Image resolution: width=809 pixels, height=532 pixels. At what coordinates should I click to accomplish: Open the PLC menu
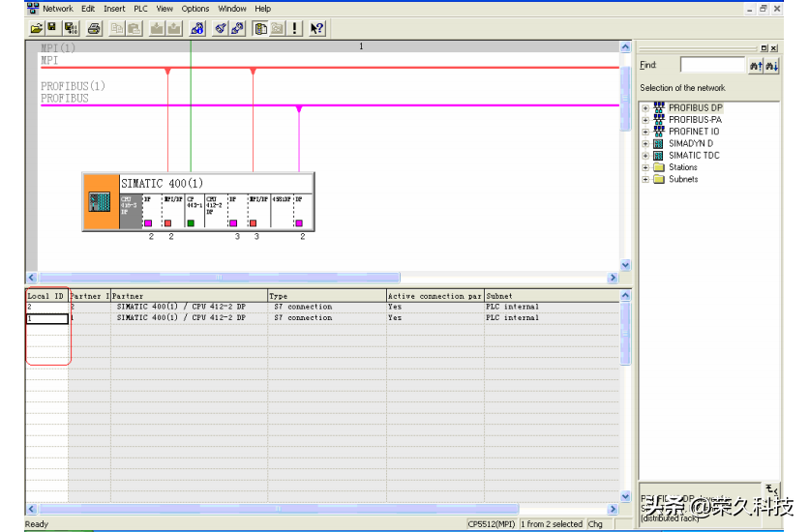[140, 9]
